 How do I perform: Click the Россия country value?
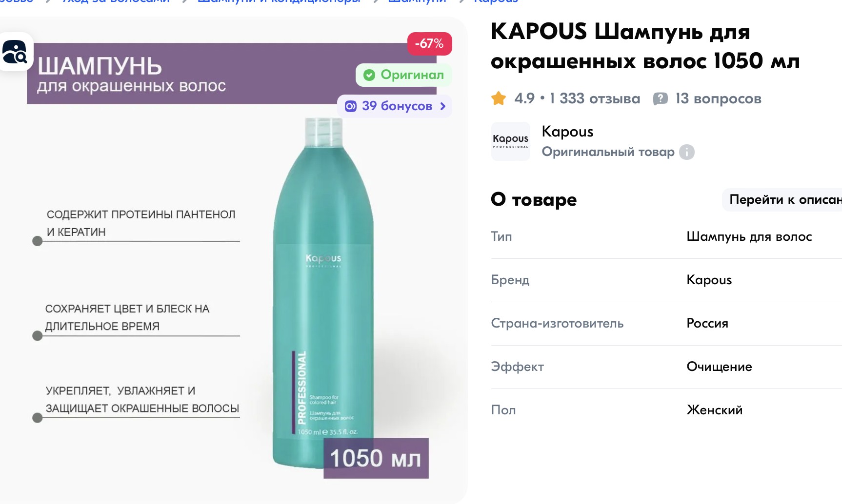[x=707, y=324]
